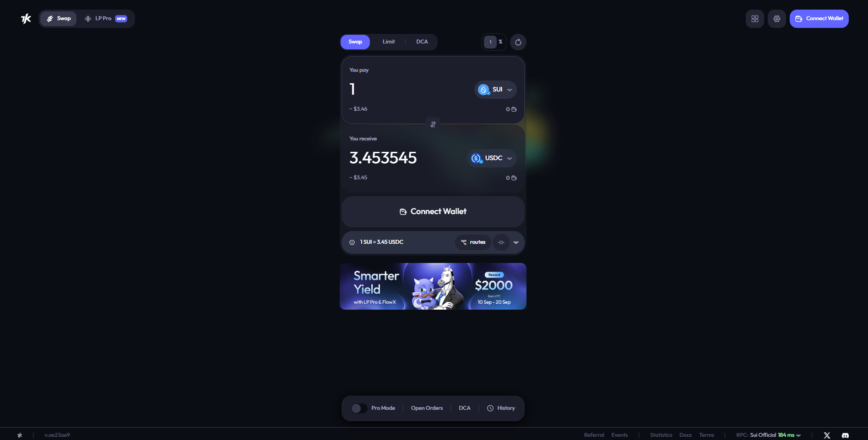Swap the pay and receive tokens

click(433, 124)
